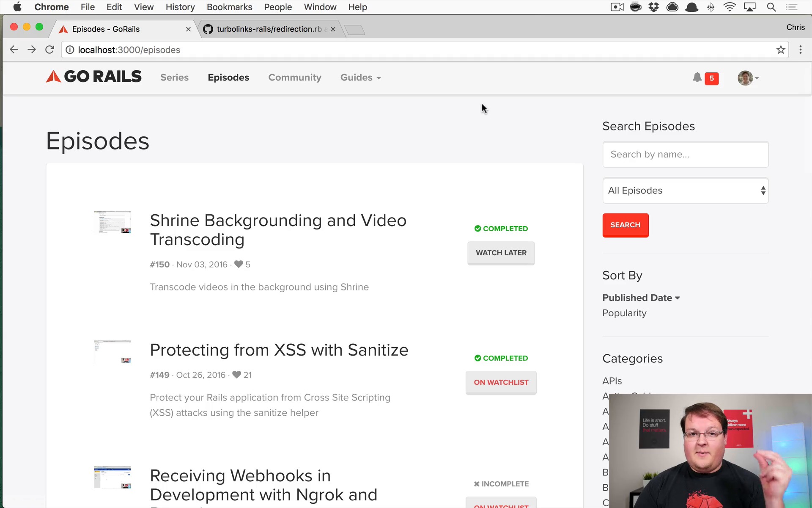
Task: Open the History menu
Action: tap(180, 7)
